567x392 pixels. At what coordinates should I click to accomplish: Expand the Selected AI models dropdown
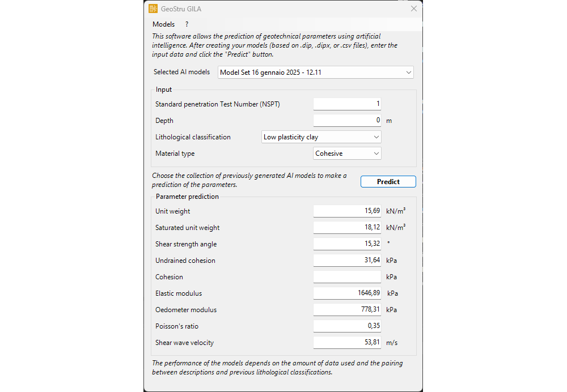[315, 73]
